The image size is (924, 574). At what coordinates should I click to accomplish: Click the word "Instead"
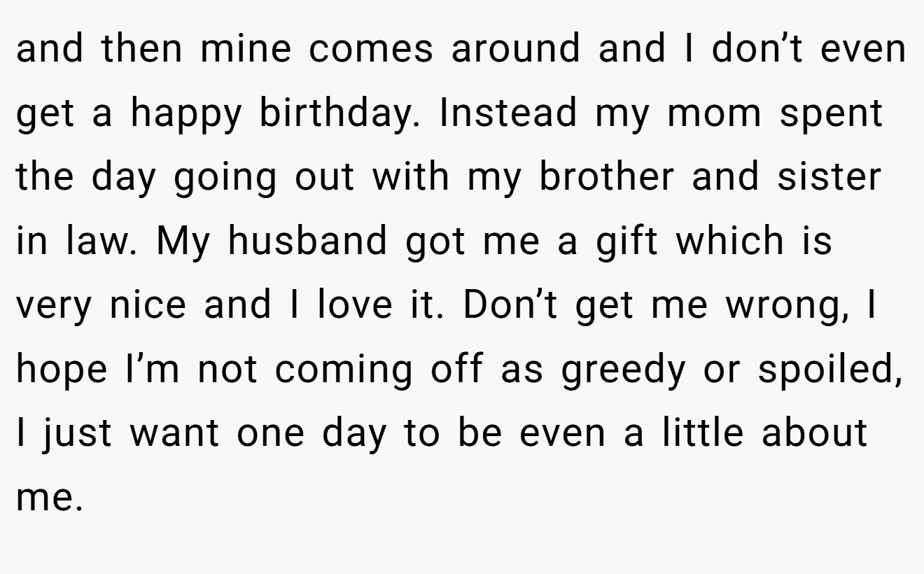pos(509,114)
